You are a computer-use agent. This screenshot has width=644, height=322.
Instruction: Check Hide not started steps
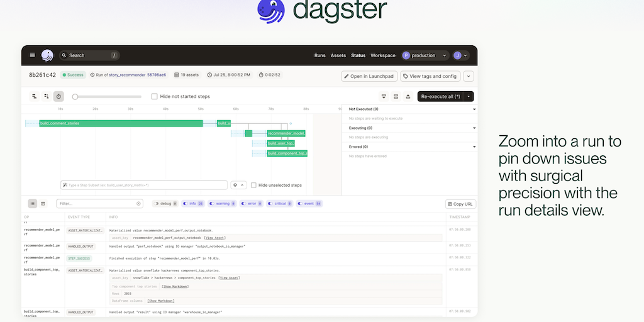coord(155,96)
